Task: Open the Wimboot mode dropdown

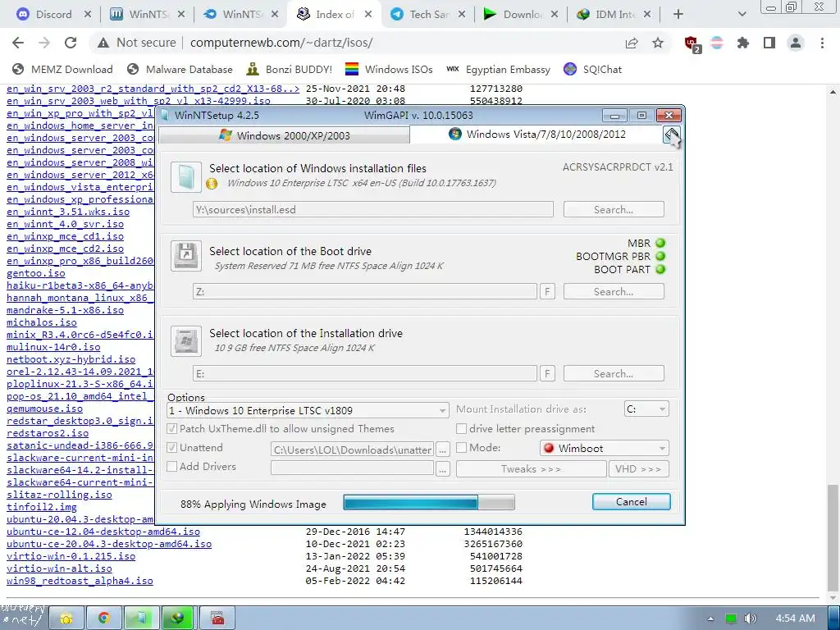Action: pos(605,448)
